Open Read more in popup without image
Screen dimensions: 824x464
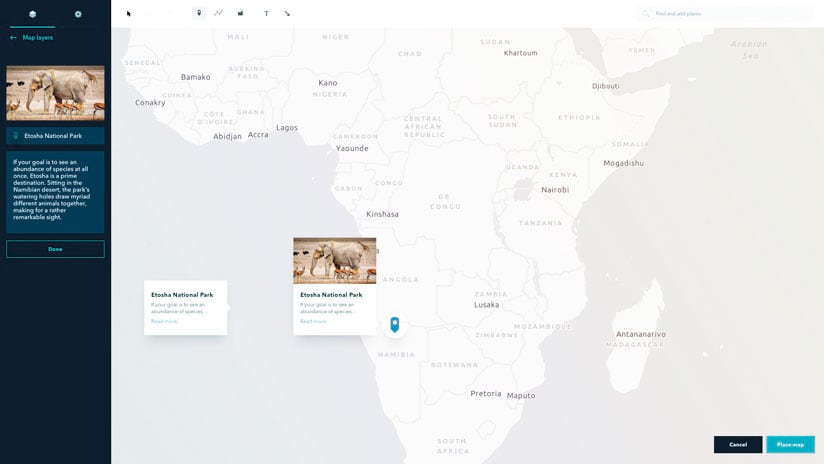[164, 321]
